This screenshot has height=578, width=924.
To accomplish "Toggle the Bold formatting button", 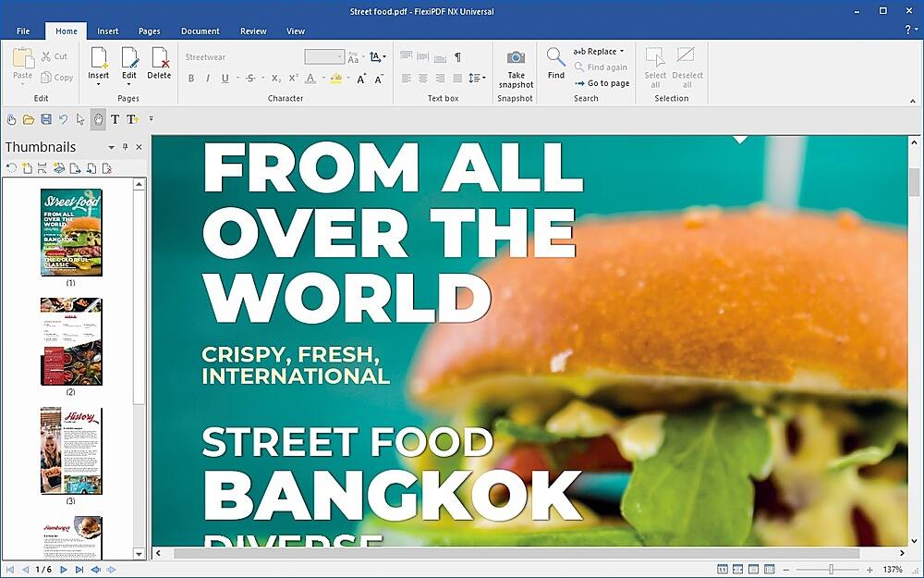I will [191, 79].
